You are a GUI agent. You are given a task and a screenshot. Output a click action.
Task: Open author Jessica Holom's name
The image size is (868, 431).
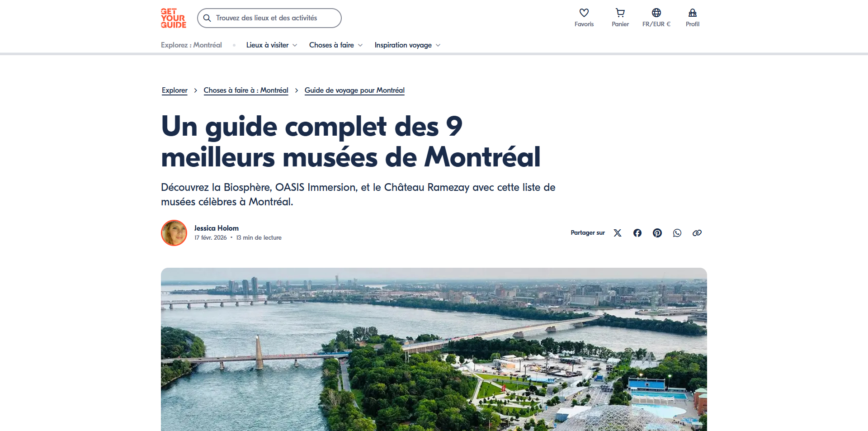pyautogui.click(x=217, y=228)
